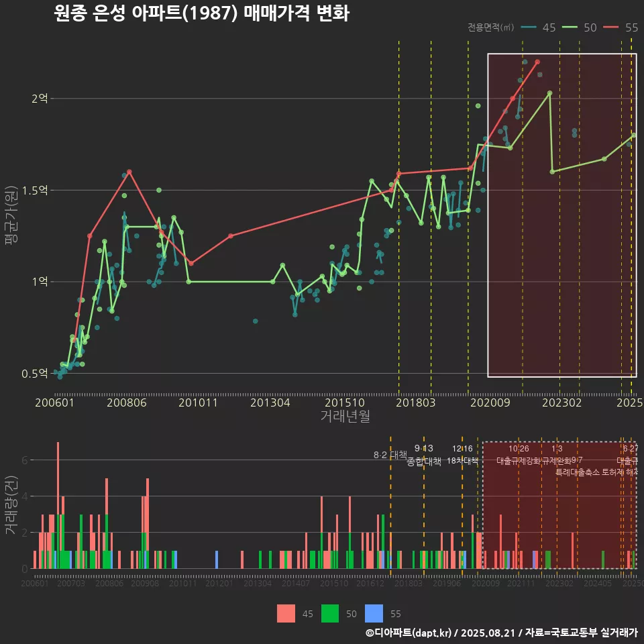Viewport: 644px width, 644px height.
Task: Click the green 50 line marker in top legend
Action: tap(571, 28)
